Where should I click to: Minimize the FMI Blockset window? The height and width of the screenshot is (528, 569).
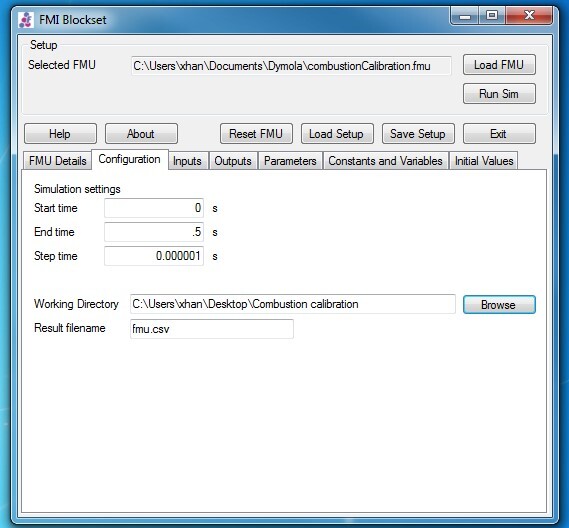[x=465, y=16]
